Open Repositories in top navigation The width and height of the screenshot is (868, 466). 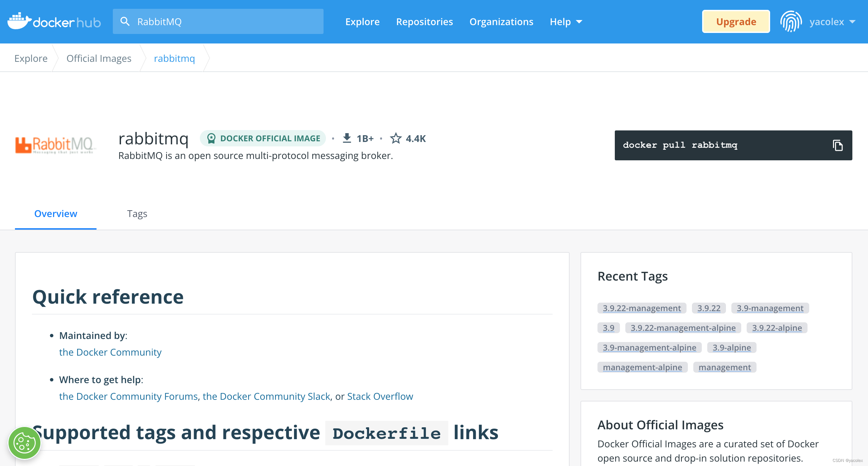pos(424,22)
